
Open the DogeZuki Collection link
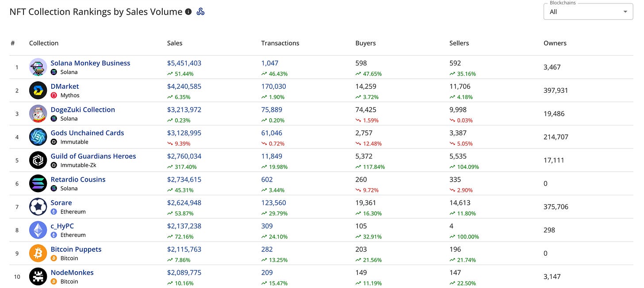[83, 110]
